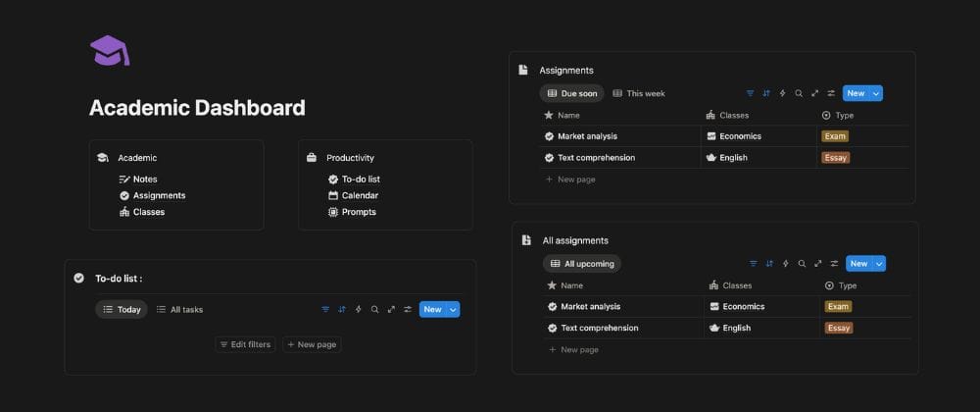Click the Market analysis check icon in the All assignments table
The width and height of the screenshot is (980, 412).
coord(552,306)
